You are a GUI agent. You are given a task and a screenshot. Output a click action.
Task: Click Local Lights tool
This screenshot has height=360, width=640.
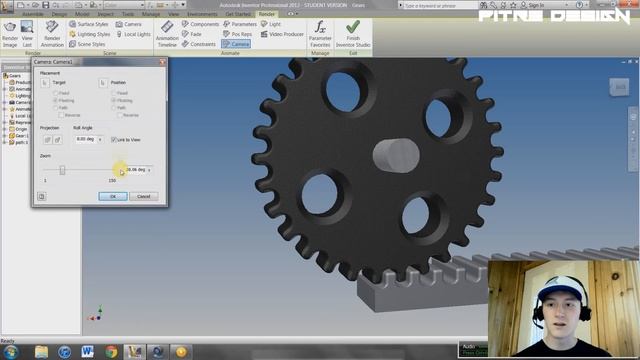click(x=133, y=34)
